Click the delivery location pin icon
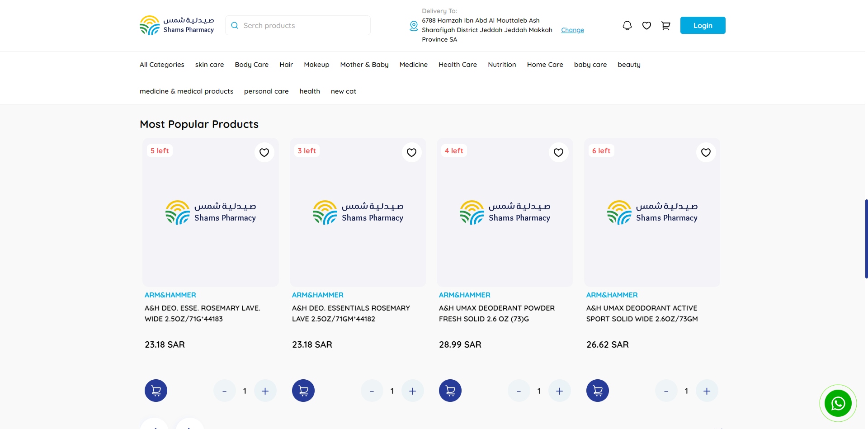The height and width of the screenshot is (429, 868). pos(414,26)
